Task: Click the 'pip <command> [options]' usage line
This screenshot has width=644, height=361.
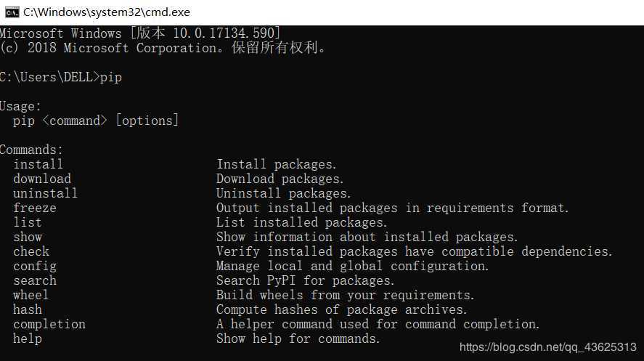Action: pos(96,121)
